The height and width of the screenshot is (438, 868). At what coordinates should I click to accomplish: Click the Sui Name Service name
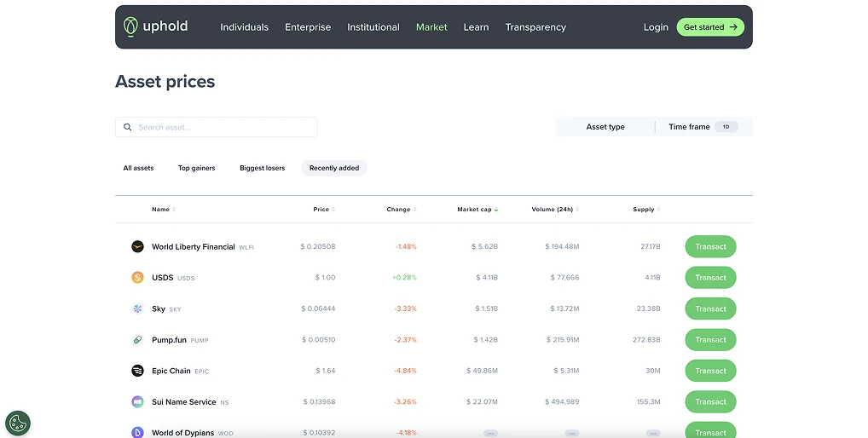pyautogui.click(x=184, y=401)
